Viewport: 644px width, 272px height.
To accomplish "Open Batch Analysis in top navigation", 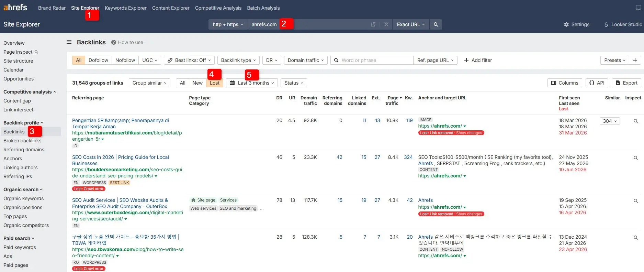I will click(263, 8).
